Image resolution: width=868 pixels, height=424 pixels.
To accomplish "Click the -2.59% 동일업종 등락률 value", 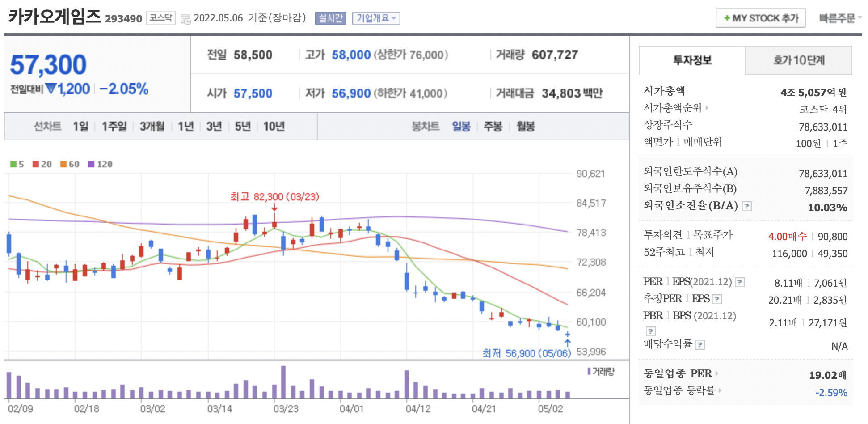I will coord(831,393).
